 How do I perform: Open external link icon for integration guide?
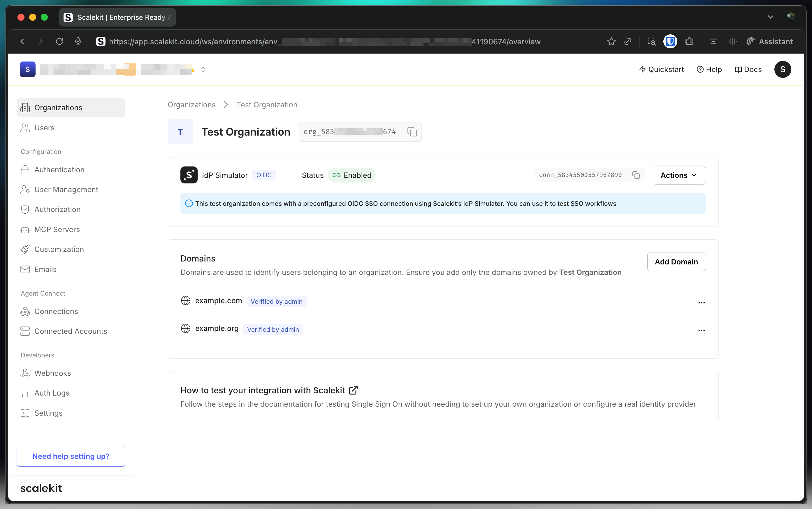(x=353, y=390)
